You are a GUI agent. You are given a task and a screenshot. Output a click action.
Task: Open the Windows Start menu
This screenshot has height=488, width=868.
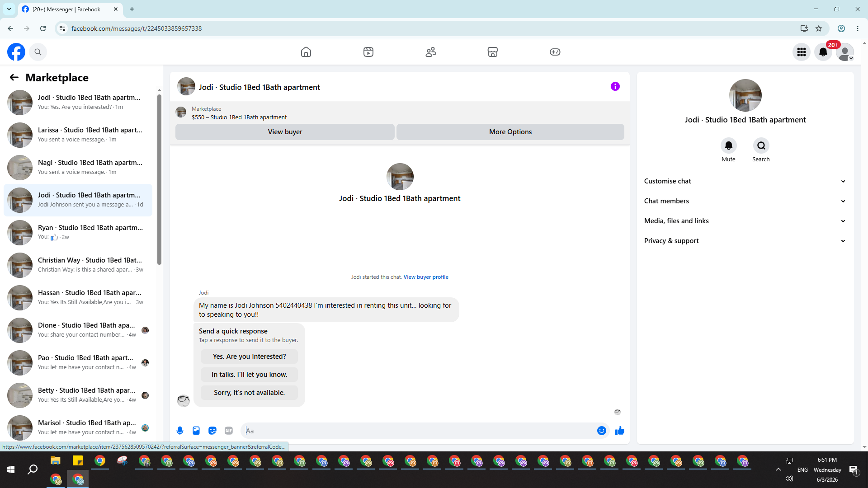click(11, 470)
